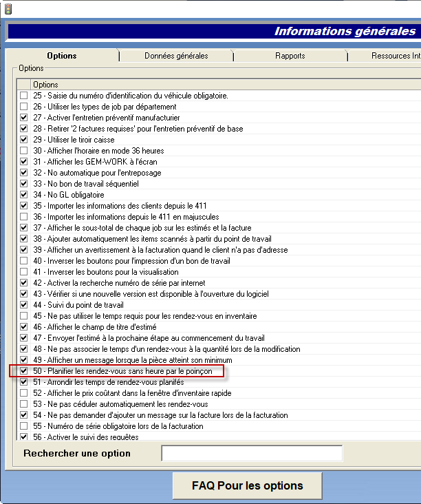The height and width of the screenshot is (504, 421).
Task: Select the Options tab
Action: pos(62,56)
